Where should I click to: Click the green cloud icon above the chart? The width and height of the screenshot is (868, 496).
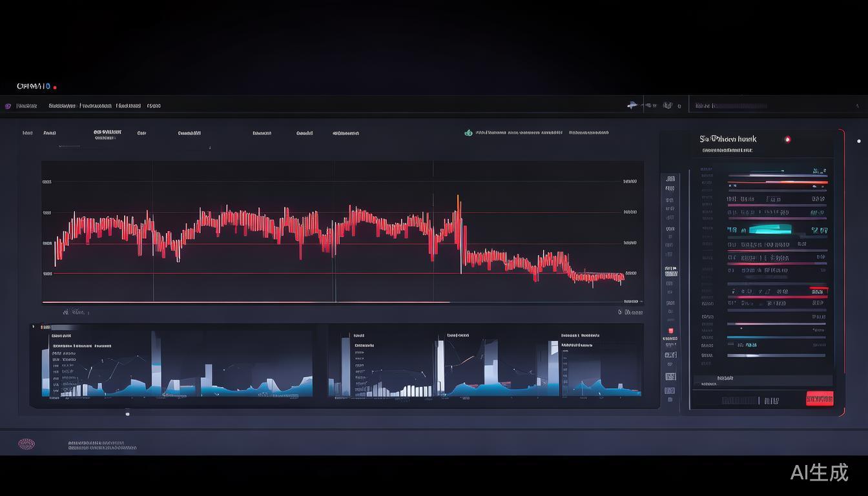click(468, 133)
